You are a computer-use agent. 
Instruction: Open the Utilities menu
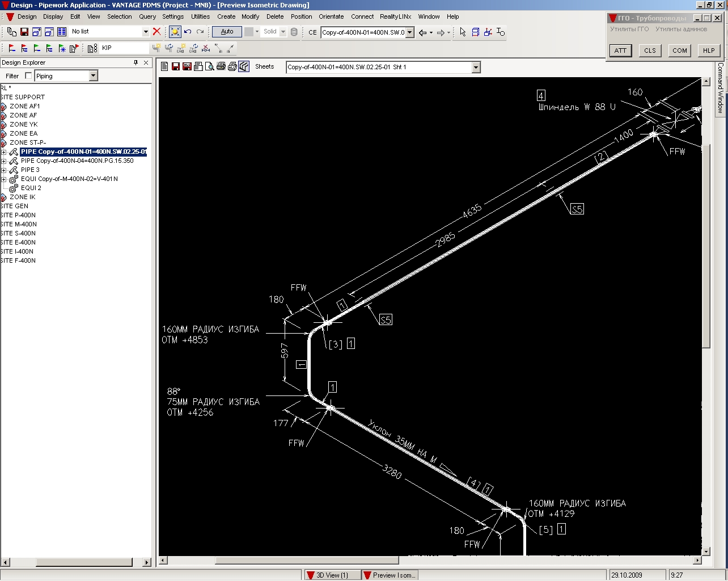[x=200, y=16]
